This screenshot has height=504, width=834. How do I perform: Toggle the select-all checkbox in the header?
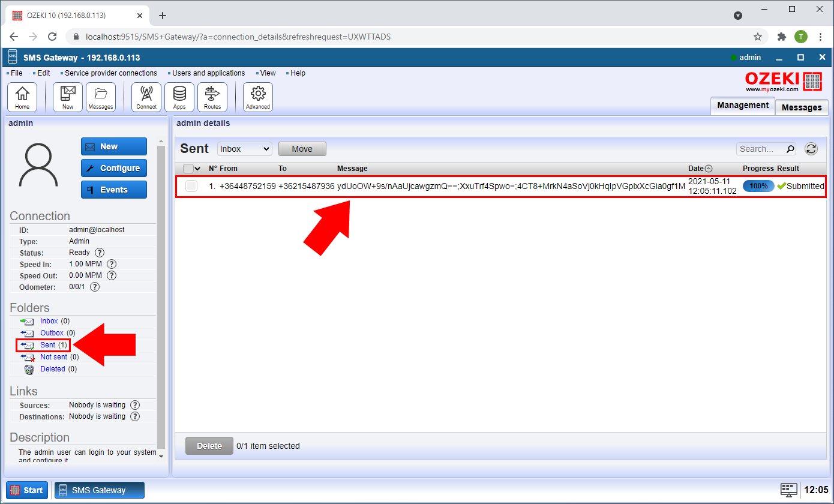point(188,169)
